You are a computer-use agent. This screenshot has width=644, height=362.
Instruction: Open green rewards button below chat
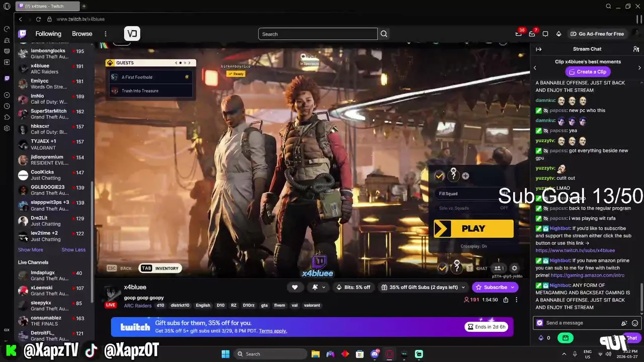tap(566, 338)
